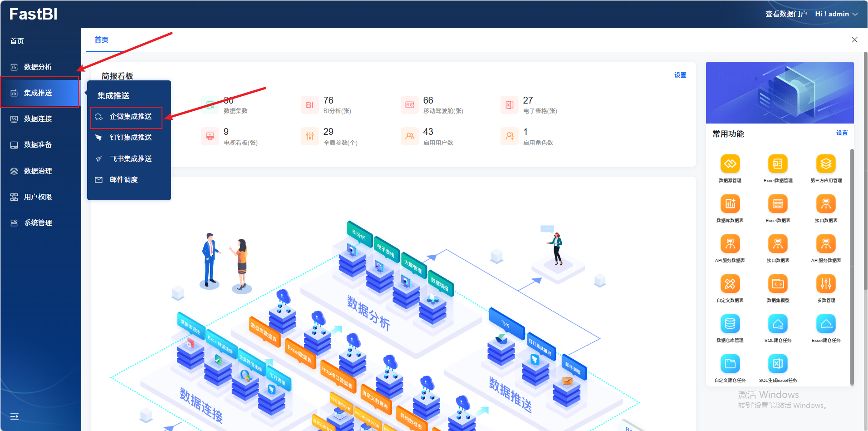The width and height of the screenshot is (868, 431).
Task: Open the 数据源管理 shortcut icon
Action: click(x=730, y=164)
